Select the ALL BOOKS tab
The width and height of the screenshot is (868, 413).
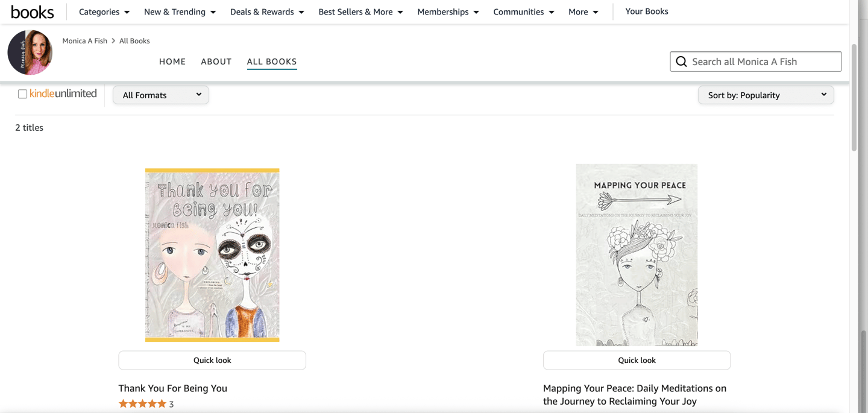click(272, 61)
